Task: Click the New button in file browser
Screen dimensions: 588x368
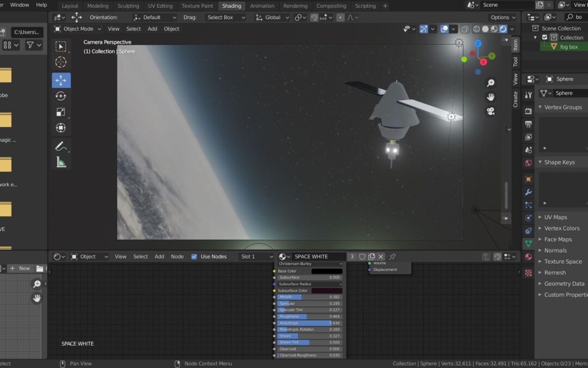Action: point(20,268)
